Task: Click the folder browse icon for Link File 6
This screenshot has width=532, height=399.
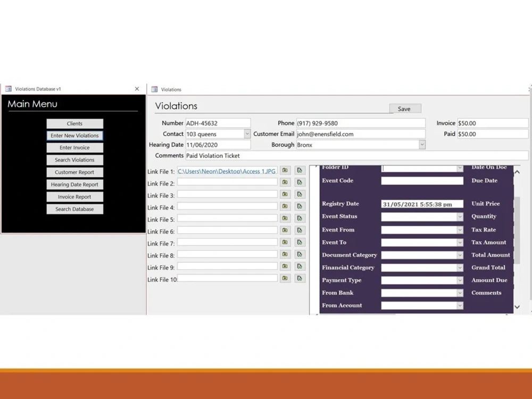Action: pyautogui.click(x=285, y=230)
